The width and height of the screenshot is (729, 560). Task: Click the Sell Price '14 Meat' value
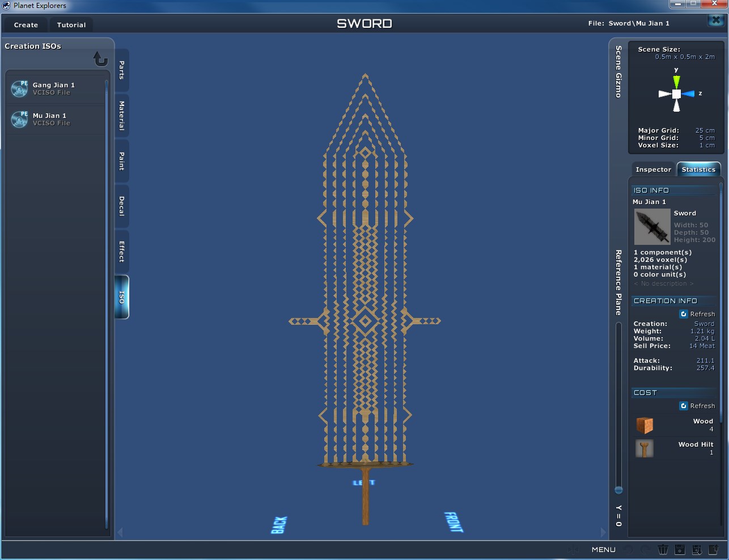pyautogui.click(x=702, y=346)
